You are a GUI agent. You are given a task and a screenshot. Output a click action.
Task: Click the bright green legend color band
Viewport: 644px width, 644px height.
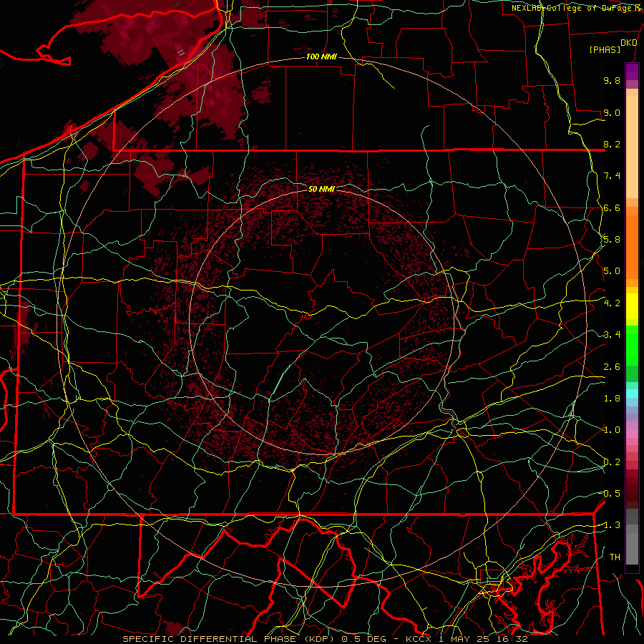tap(632, 347)
